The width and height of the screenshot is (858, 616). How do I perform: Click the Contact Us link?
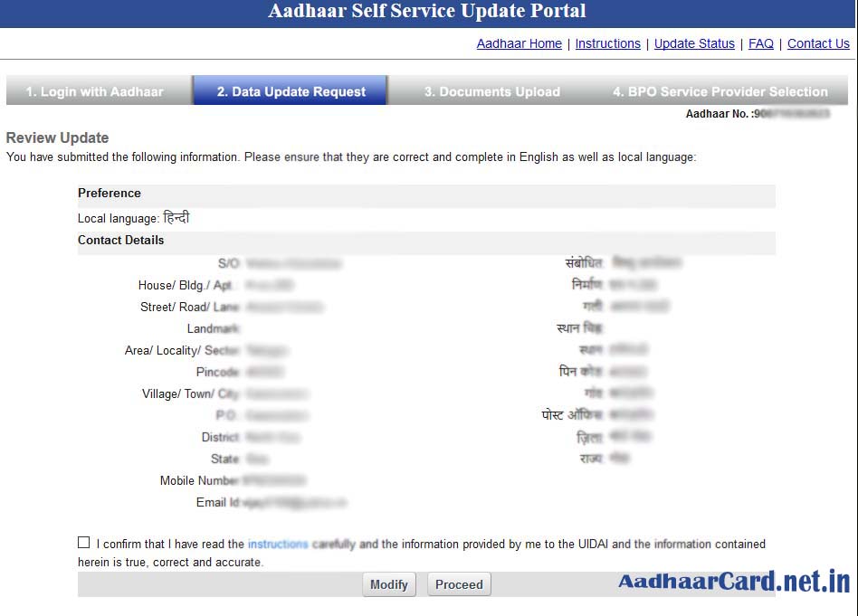[818, 43]
